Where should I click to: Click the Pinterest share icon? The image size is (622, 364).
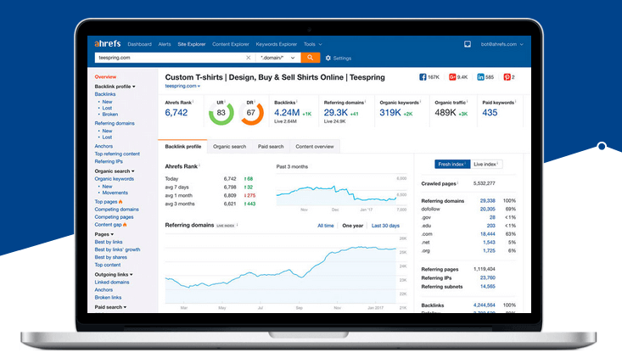point(507,77)
